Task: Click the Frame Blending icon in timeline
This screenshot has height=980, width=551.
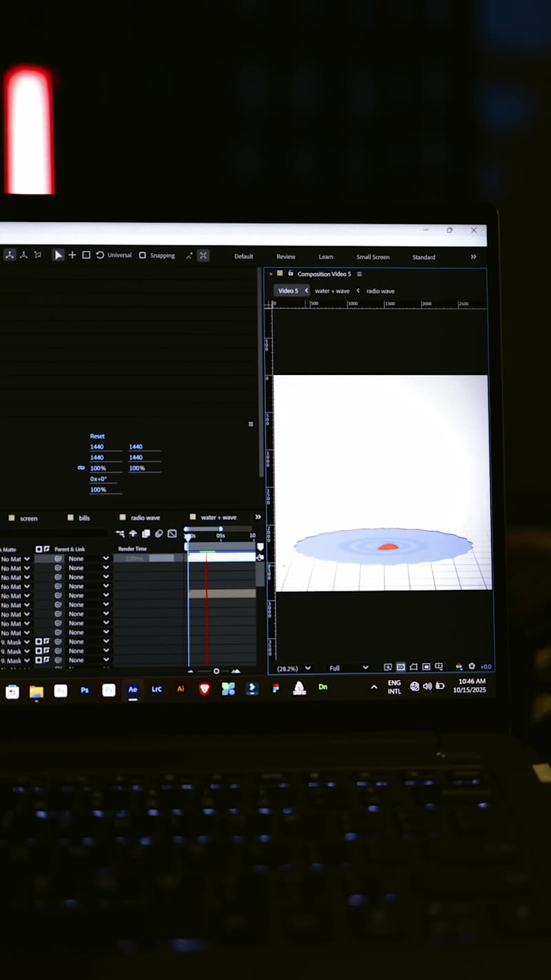Action: (x=146, y=533)
